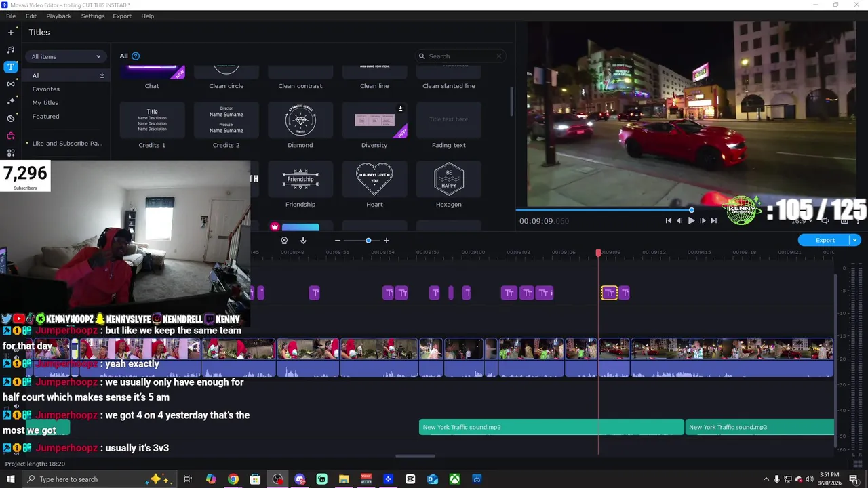868x488 pixels.
Task: Open Outlook from the taskbar
Action: pos(433,479)
